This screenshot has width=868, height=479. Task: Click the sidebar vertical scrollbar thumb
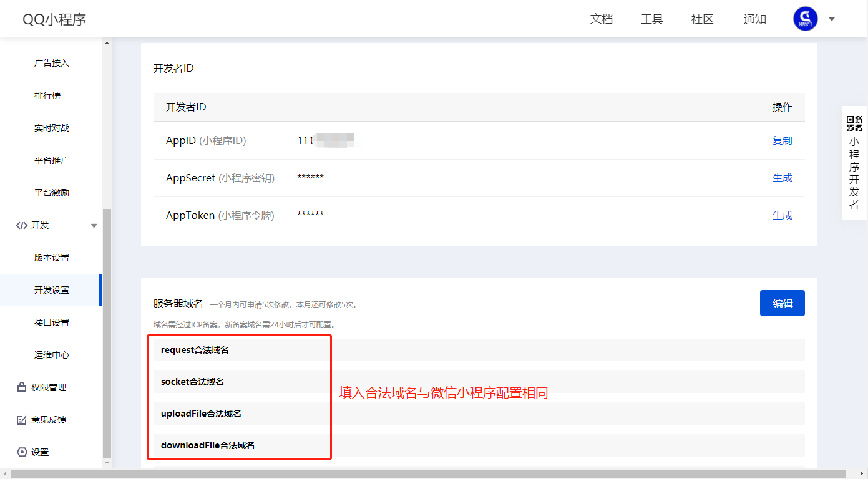click(x=107, y=332)
